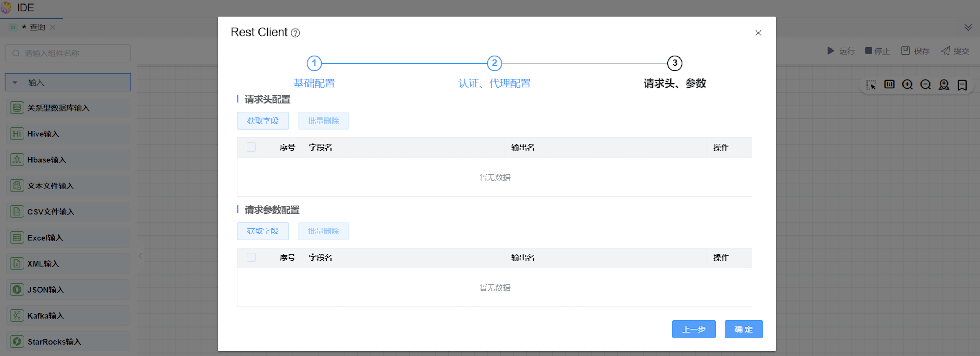Select the CSV文件输入 component label
Image resolution: width=980 pixels, height=356 pixels.
pos(51,212)
